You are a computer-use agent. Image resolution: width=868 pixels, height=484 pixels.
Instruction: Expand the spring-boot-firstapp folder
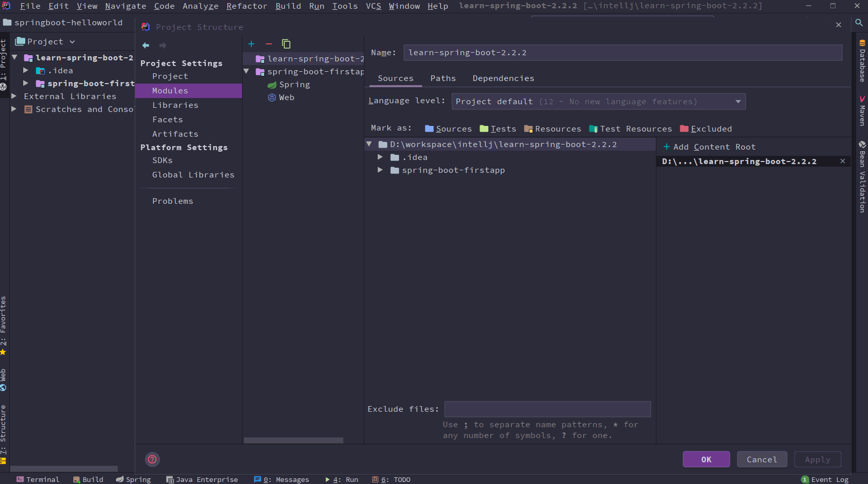point(380,170)
